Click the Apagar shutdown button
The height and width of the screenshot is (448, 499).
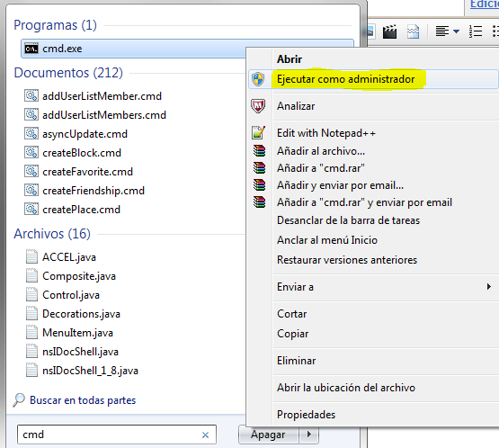coord(268,435)
